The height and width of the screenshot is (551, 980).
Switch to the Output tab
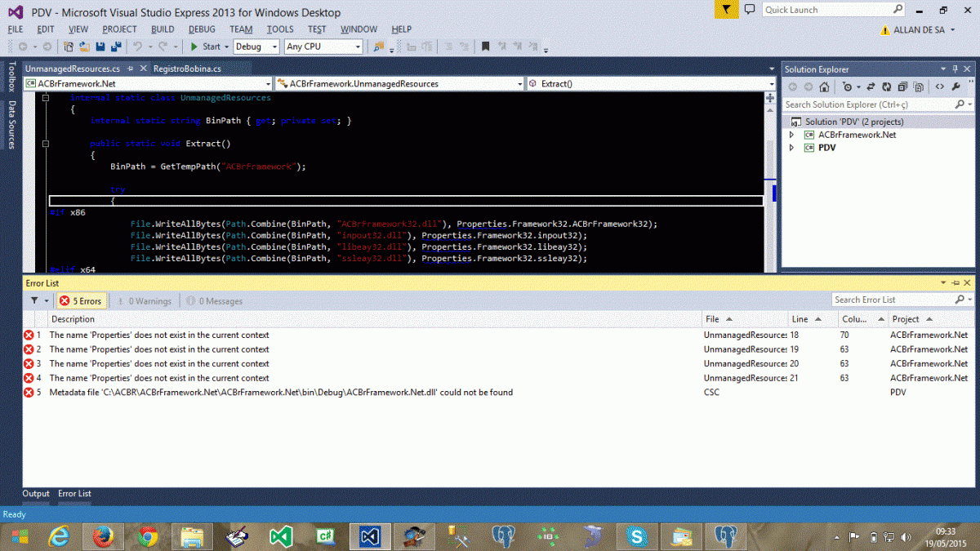click(x=36, y=494)
